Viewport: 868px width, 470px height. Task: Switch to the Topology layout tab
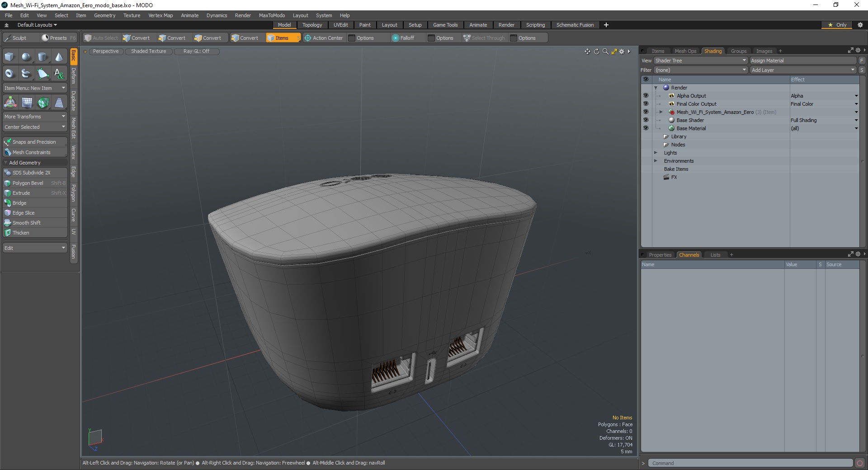tap(312, 25)
